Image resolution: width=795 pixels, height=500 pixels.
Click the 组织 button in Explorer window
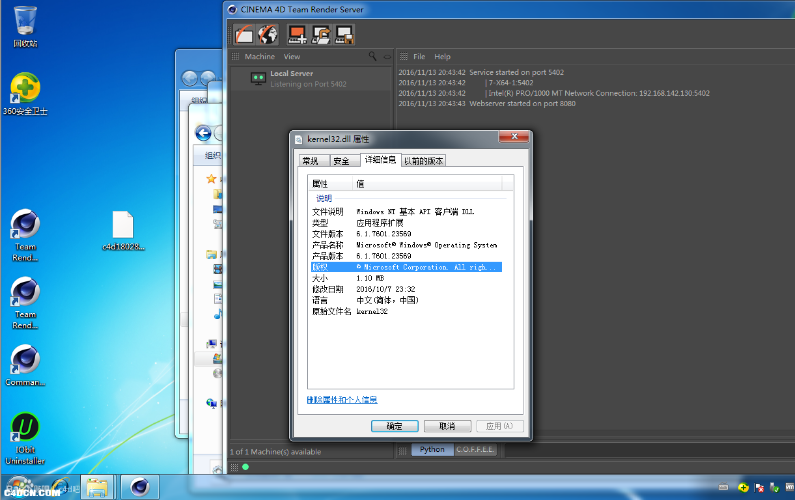[x=213, y=155]
